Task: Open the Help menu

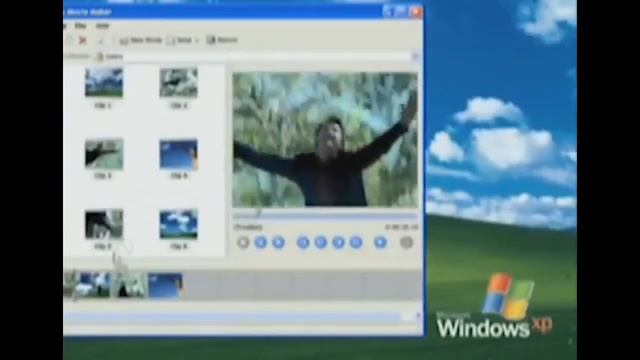Action: [102, 26]
